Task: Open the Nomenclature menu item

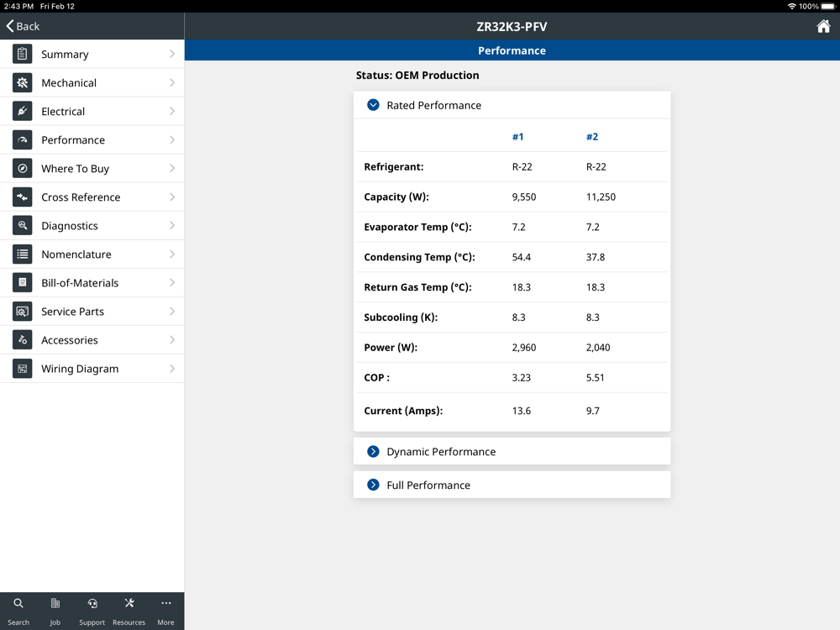Action: pyautogui.click(x=92, y=255)
